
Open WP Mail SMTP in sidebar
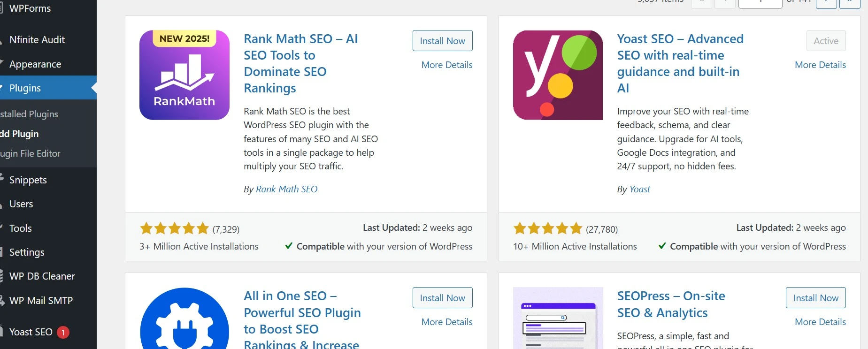coord(41,301)
